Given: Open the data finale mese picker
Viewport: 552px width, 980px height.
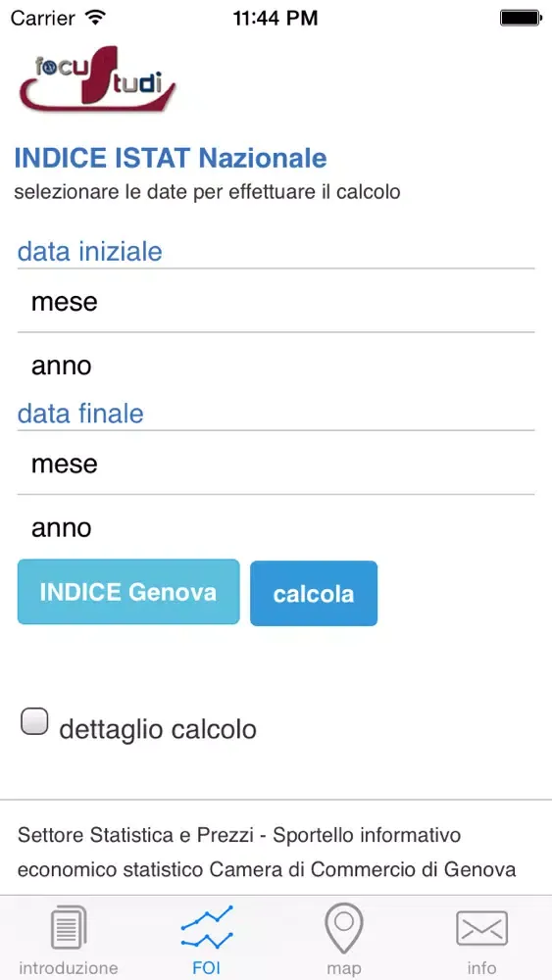Looking at the screenshot, I should pyautogui.click(x=276, y=464).
